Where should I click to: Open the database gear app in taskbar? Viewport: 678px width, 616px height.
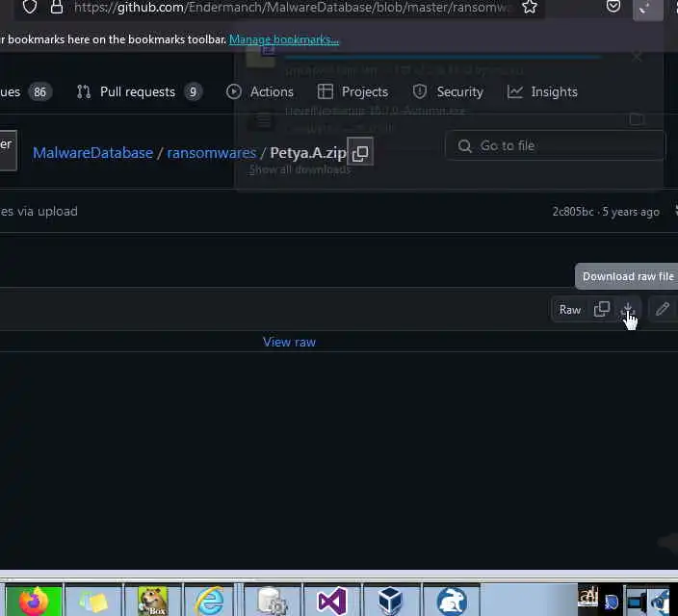(273, 602)
